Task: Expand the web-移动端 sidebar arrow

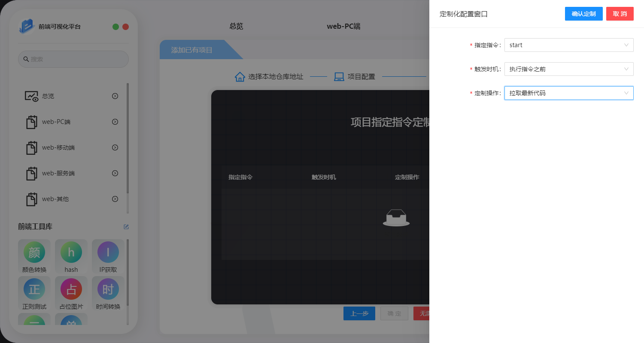Action: [x=115, y=147]
